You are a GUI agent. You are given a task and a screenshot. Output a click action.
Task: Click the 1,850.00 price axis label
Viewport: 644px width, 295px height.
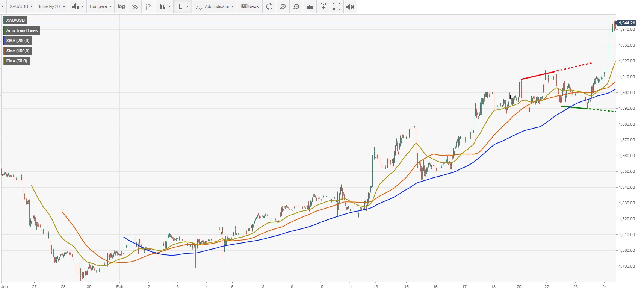tap(627, 171)
